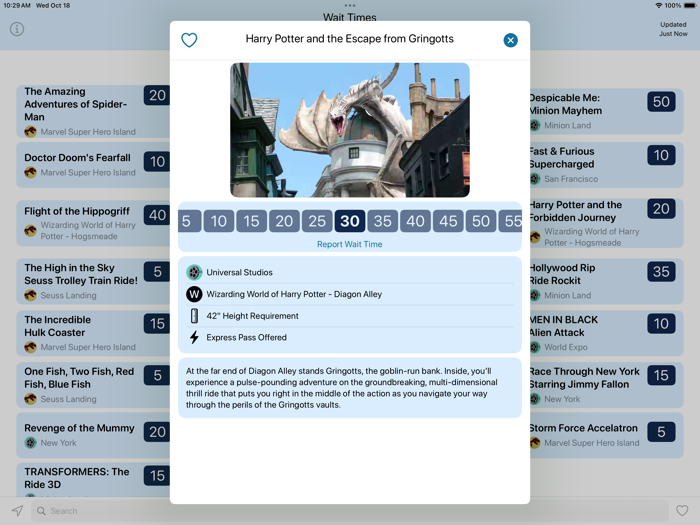Select the 55 minute wait time
Screen dimensions: 700x525
point(510,221)
